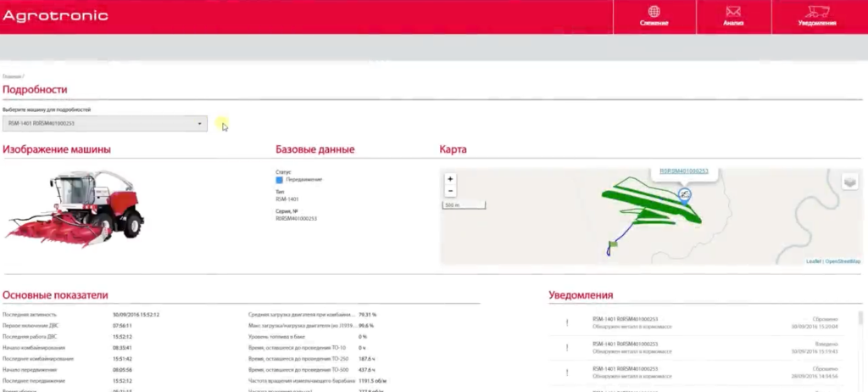Image resolution: width=868 pixels, height=392 pixels.
Task: Select the ТО-10 remaining time row
Action: 308,348
